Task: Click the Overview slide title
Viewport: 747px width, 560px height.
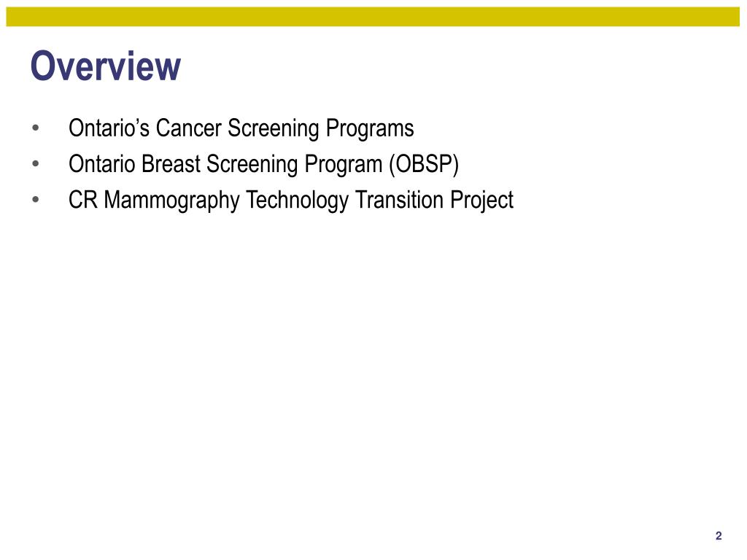Action: pyautogui.click(x=105, y=66)
